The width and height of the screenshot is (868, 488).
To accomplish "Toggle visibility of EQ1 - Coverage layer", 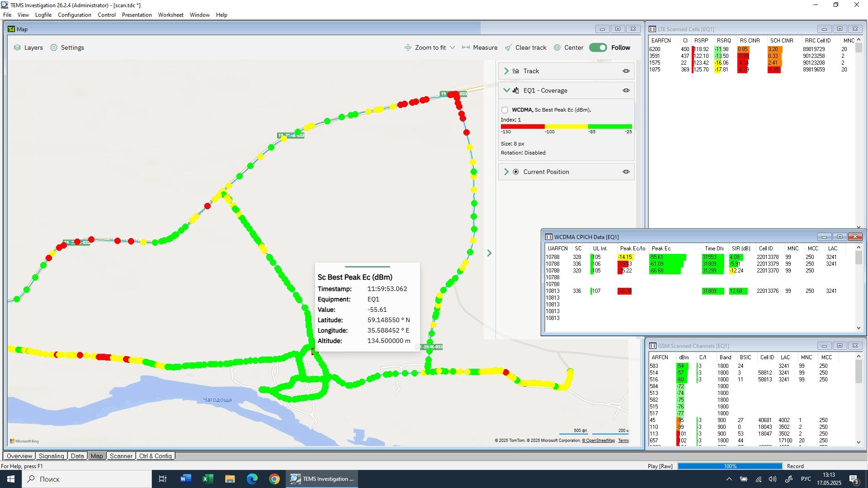I will (626, 90).
